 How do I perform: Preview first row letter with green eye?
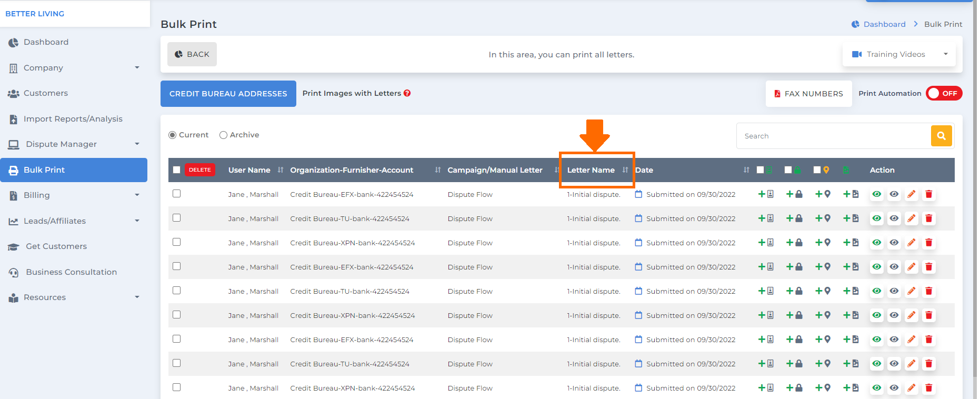[x=876, y=194]
